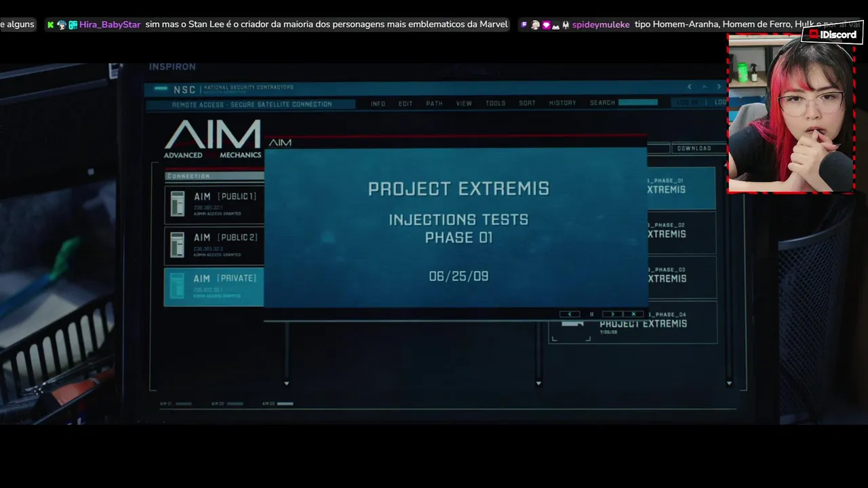Select the AIM [PRIVATE] connection
This screenshot has width=868, height=488.
(214, 287)
